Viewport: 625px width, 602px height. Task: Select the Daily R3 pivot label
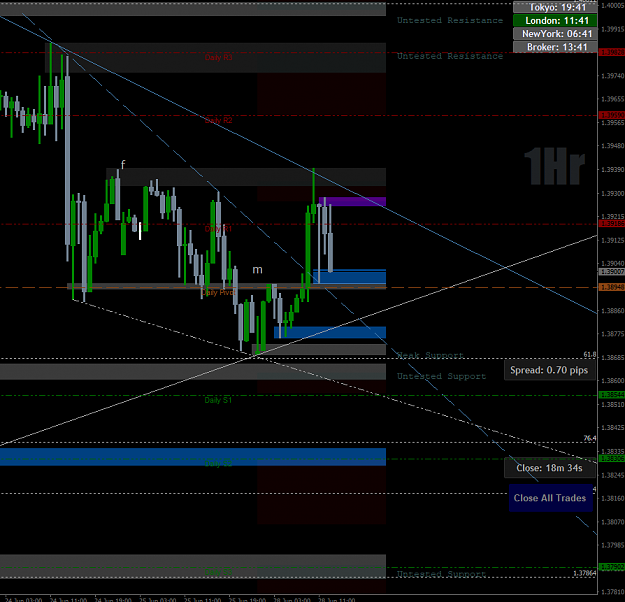click(218, 58)
